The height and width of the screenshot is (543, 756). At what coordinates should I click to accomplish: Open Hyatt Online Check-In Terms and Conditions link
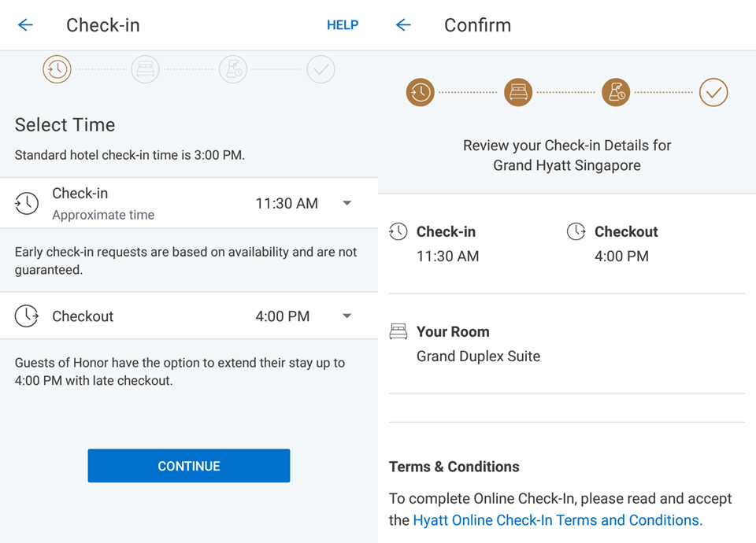(558, 520)
